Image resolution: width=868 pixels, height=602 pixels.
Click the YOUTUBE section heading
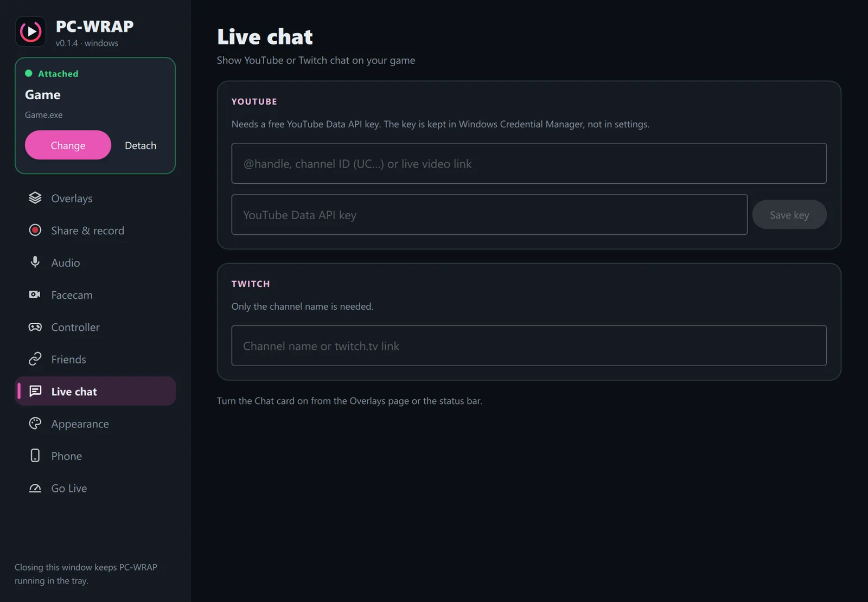click(x=254, y=101)
